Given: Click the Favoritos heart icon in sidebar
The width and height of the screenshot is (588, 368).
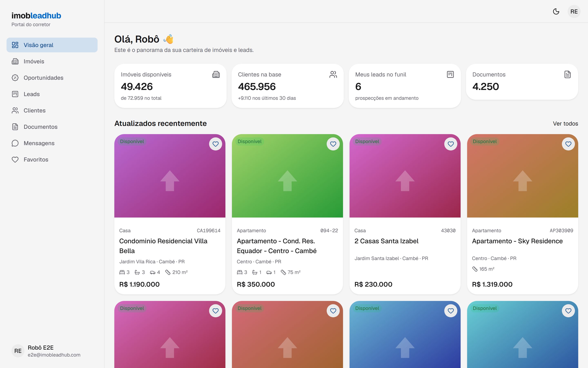Looking at the screenshot, I should (x=15, y=159).
